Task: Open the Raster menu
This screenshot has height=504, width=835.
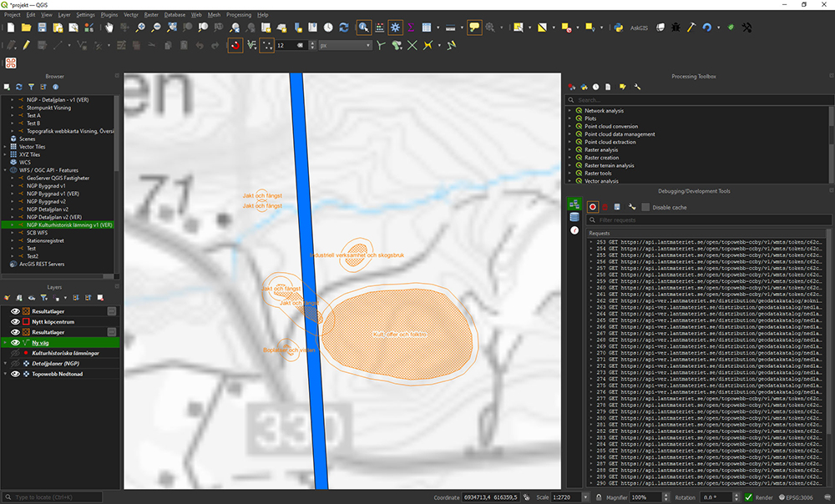Action: point(151,15)
